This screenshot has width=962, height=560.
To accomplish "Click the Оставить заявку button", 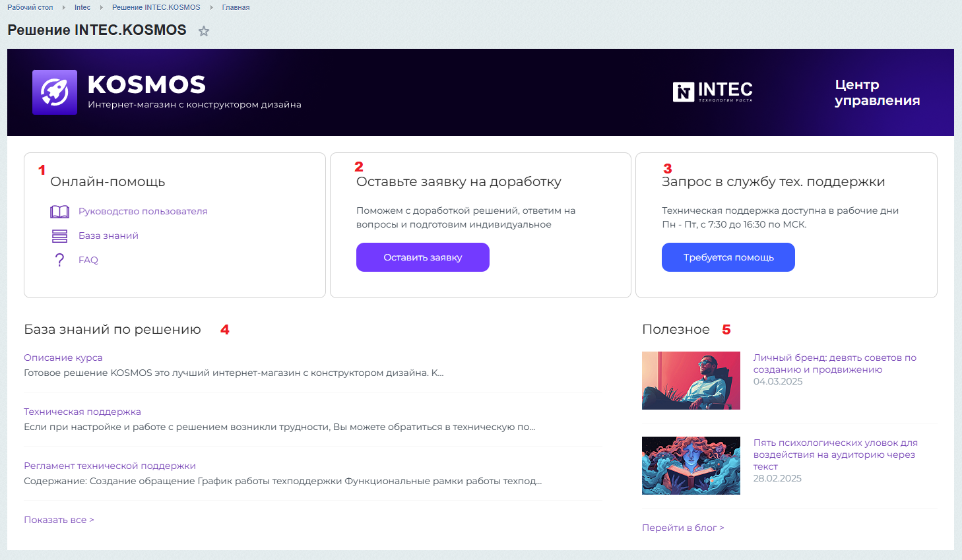I will [423, 257].
